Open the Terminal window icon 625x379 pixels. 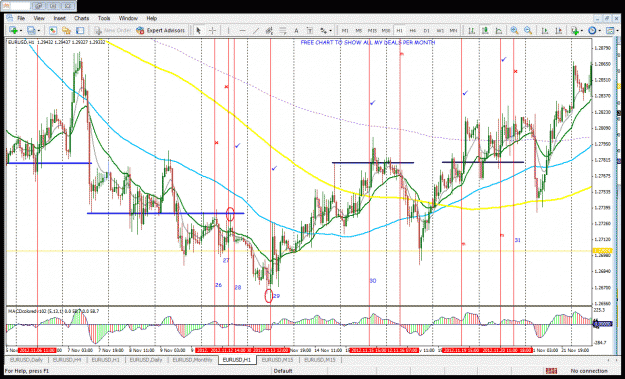[x=80, y=30]
